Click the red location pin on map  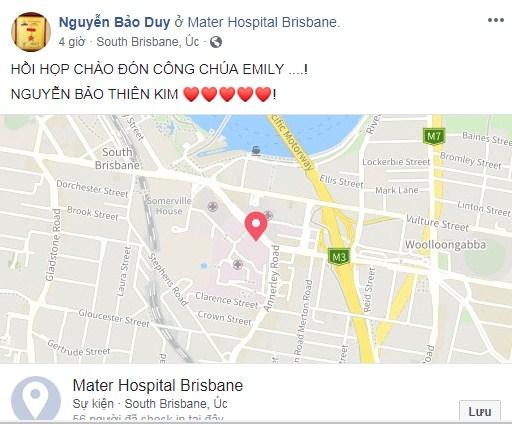tap(256, 226)
